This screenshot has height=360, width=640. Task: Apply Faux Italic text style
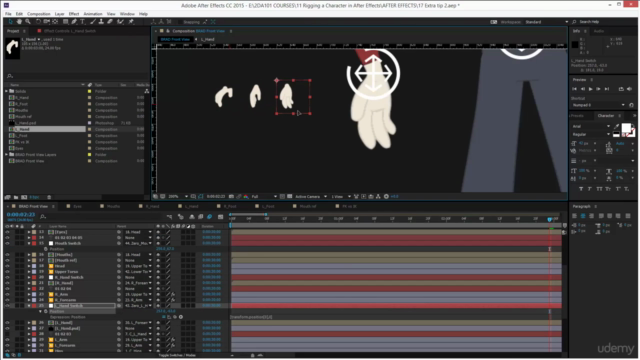(x=590, y=189)
